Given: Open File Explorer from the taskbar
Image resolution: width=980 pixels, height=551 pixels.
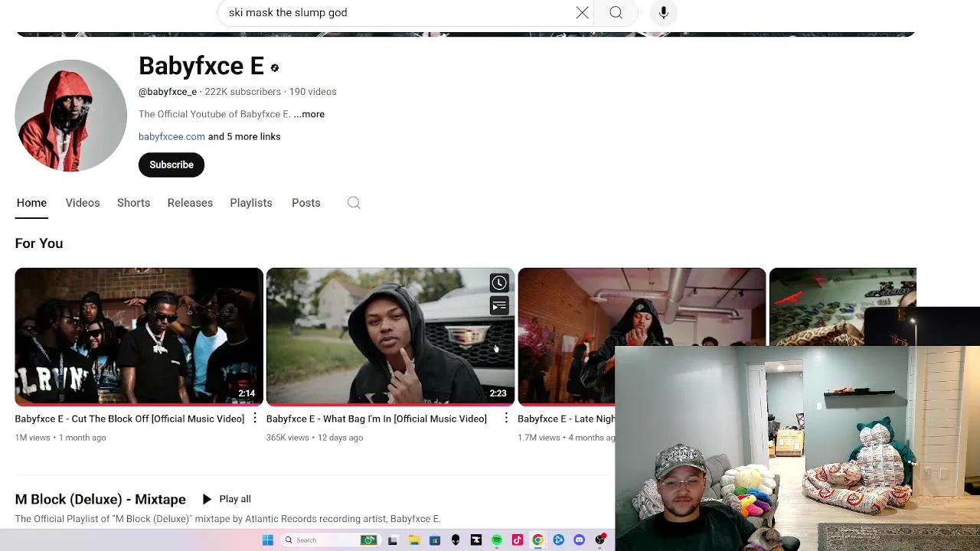Looking at the screenshot, I should point(414,540).
